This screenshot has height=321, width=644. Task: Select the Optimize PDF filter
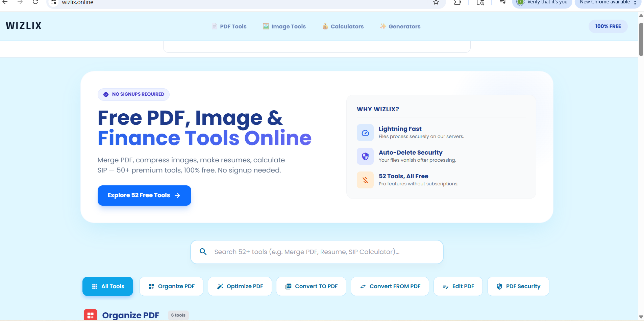pyautogui.click(x=240, y=286)
